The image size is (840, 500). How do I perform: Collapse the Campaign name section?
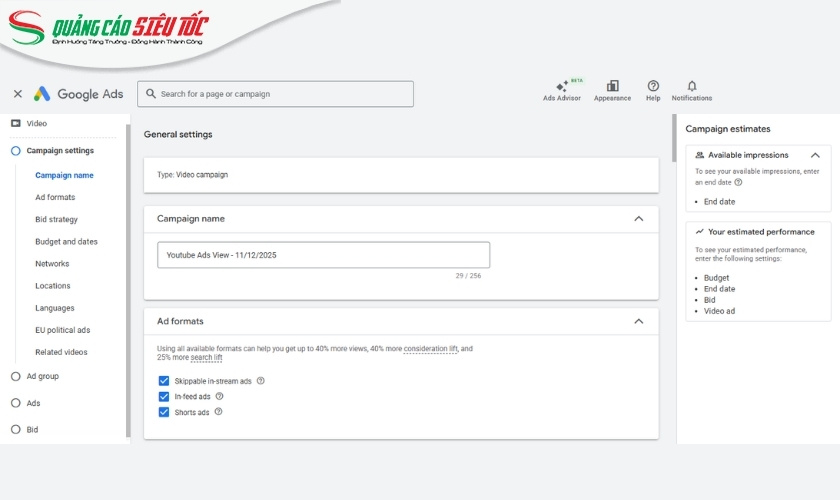pos(639,219)
